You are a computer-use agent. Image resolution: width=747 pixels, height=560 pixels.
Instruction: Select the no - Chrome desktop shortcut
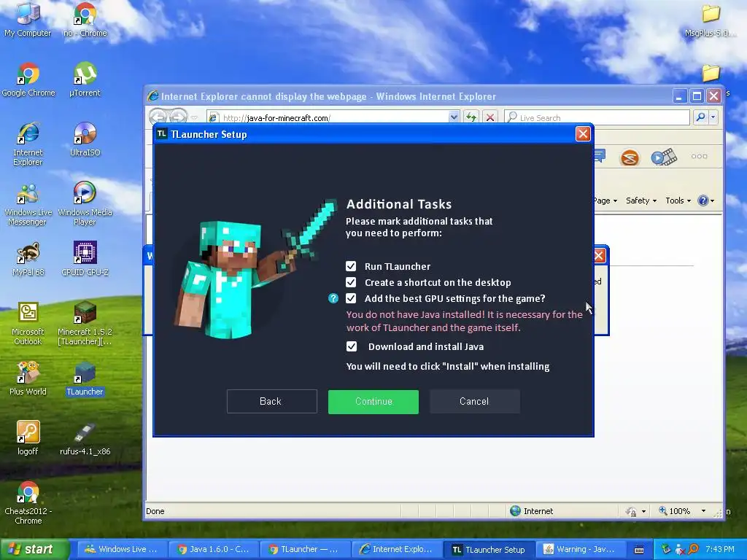[85, 20]
